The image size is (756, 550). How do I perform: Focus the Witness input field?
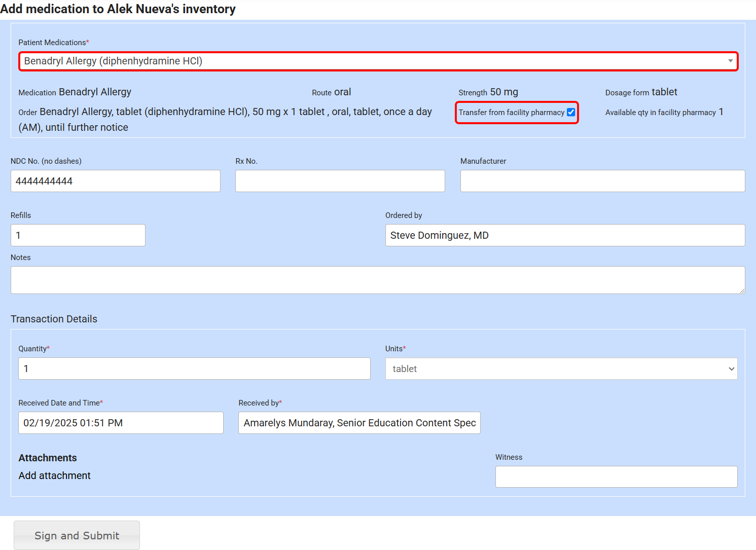(616, 476)
